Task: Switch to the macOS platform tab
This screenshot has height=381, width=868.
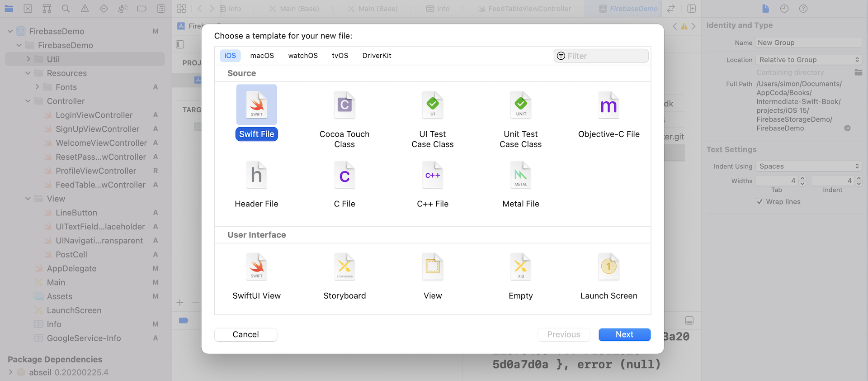Action: click(262, 56)
